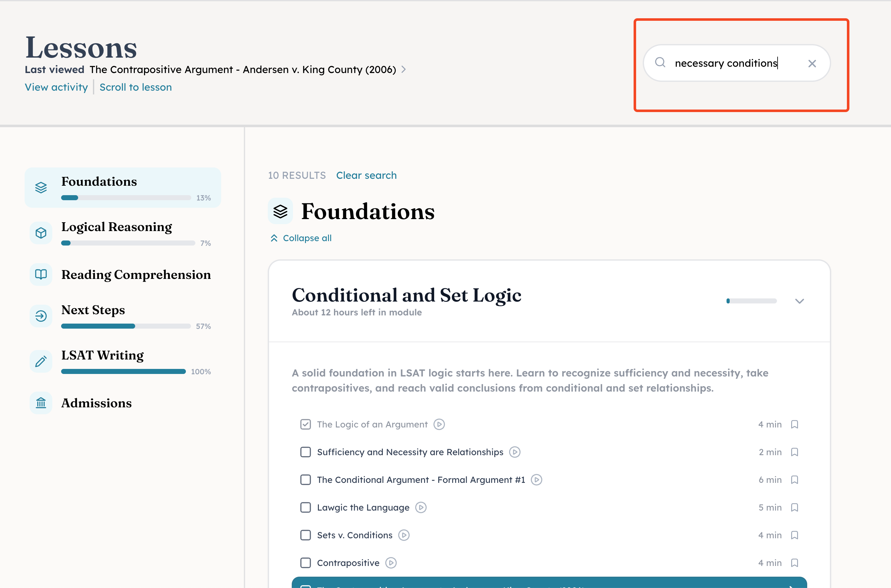
Task: Clear the search field with X icon
Action: (x=812, y=64)
